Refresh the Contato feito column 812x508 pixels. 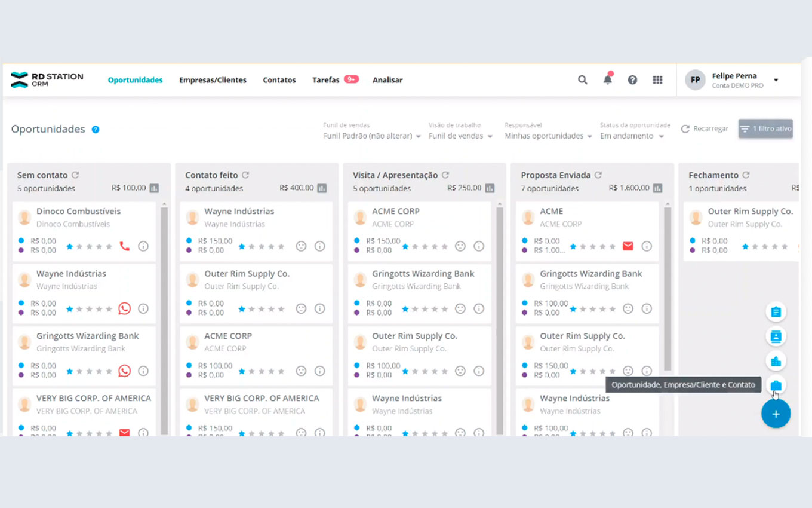245,175
